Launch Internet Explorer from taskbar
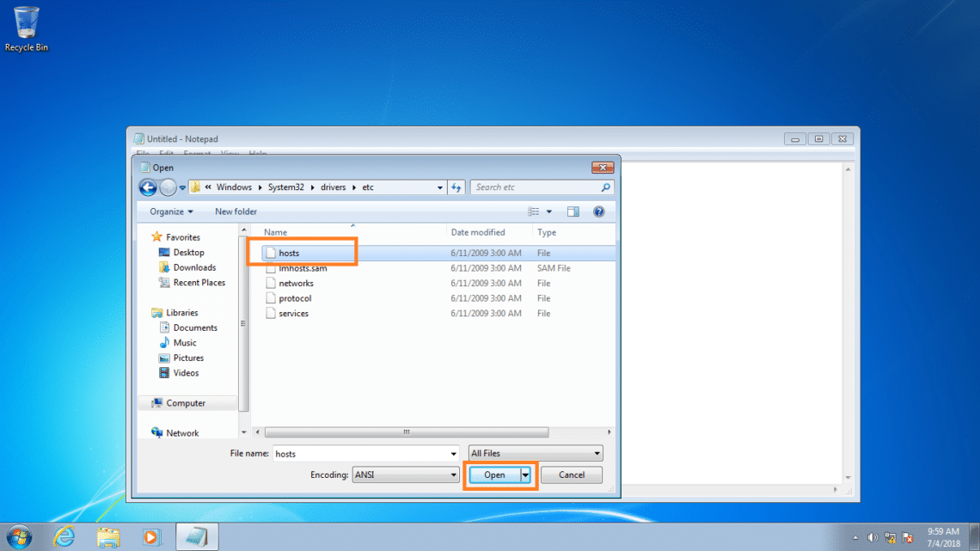Viewport: 980px width, 551px height. coord(64,537)
